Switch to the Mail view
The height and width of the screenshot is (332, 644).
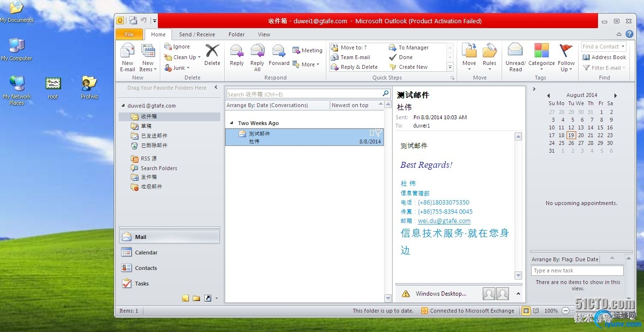tap(169, 237)
